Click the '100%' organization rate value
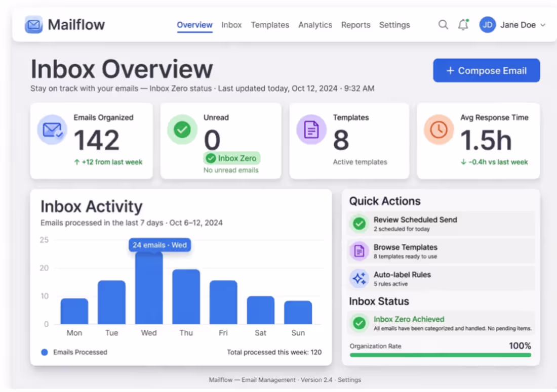 tap(520, 346)
